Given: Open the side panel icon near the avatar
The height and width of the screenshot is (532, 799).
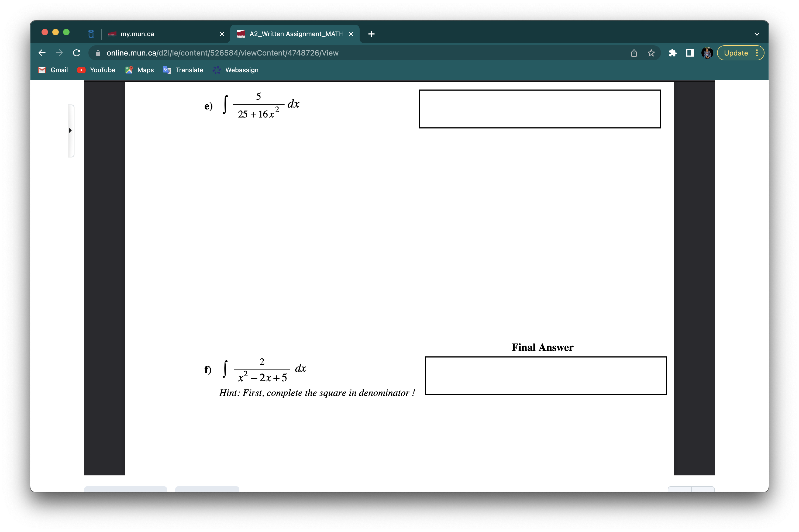Looking at the screenshot, I should [x=690, y=53].
